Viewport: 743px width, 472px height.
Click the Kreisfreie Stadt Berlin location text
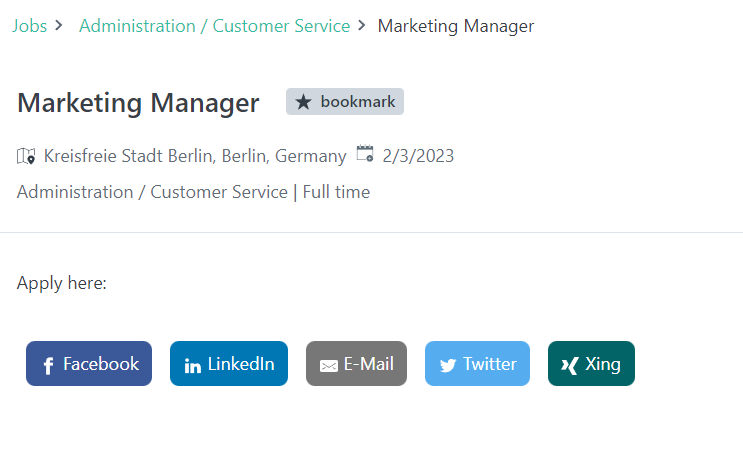195,156
